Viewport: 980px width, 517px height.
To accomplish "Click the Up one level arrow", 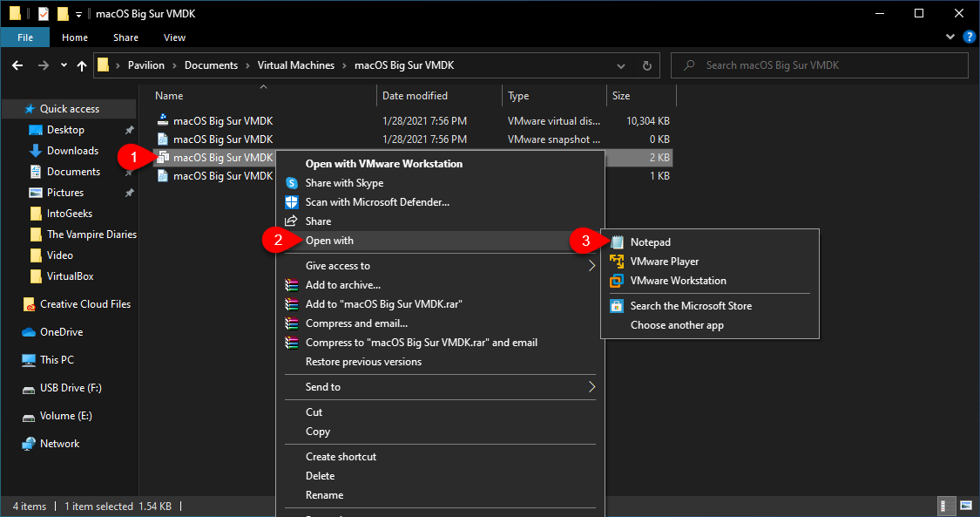I will click(x=82, y=65).
